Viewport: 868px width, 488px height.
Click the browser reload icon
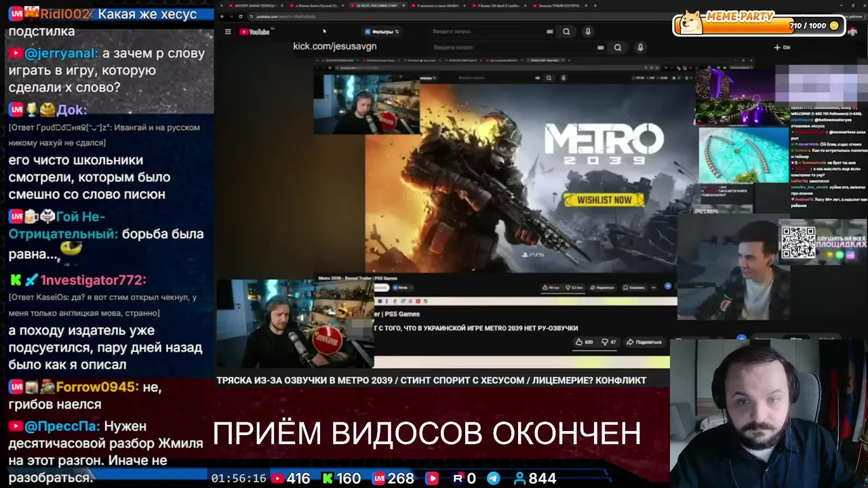240,16
